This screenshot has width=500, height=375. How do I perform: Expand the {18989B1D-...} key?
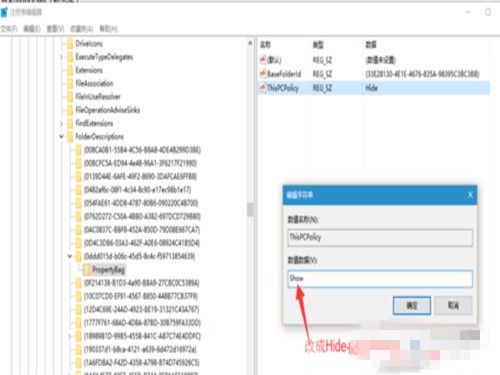coord(70,336)
